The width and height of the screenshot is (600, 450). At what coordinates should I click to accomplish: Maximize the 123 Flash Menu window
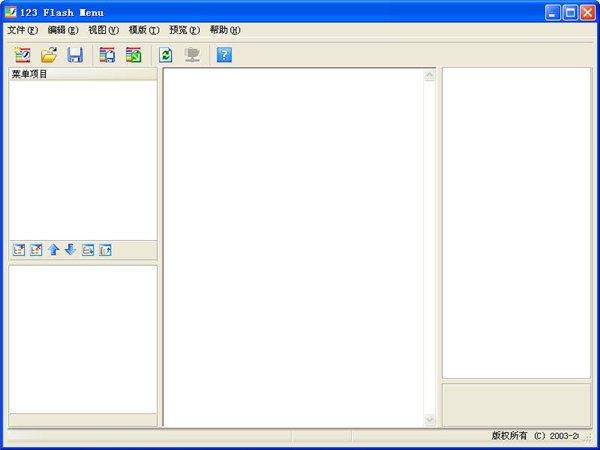pos(570,13)
